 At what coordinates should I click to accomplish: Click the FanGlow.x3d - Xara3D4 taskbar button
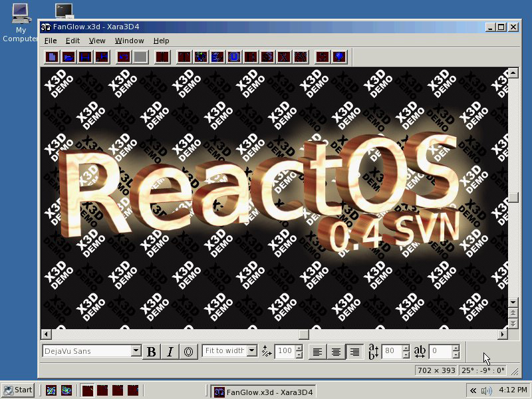[x=263, y=392]
